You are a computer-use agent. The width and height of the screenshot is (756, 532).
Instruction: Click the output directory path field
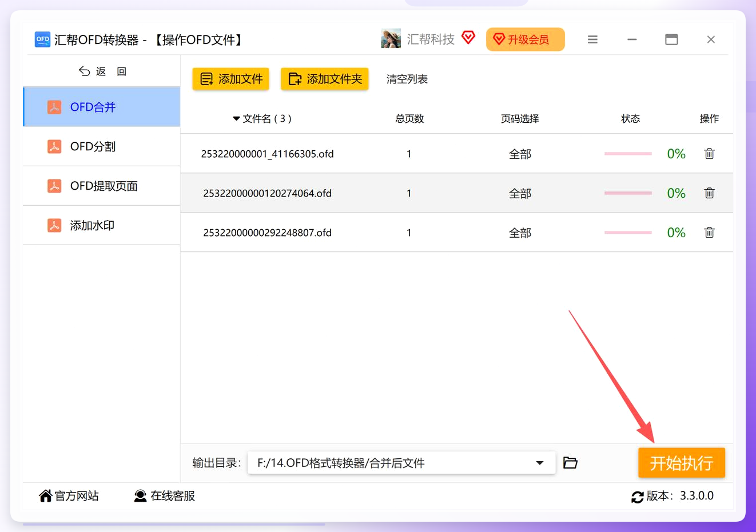click(x=401, y=463)
